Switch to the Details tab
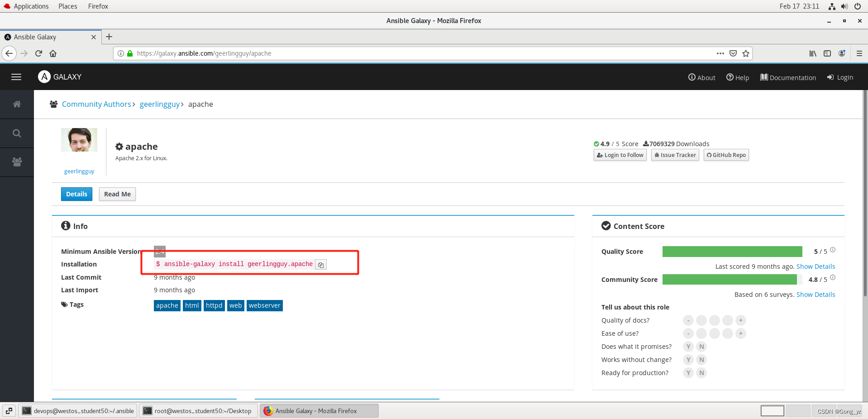The image size is (868, 419). [76, 194]
